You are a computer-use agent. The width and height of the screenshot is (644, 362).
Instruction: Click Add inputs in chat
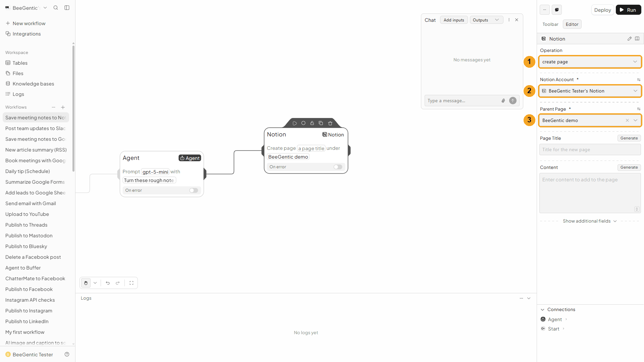tap(454, 20)
